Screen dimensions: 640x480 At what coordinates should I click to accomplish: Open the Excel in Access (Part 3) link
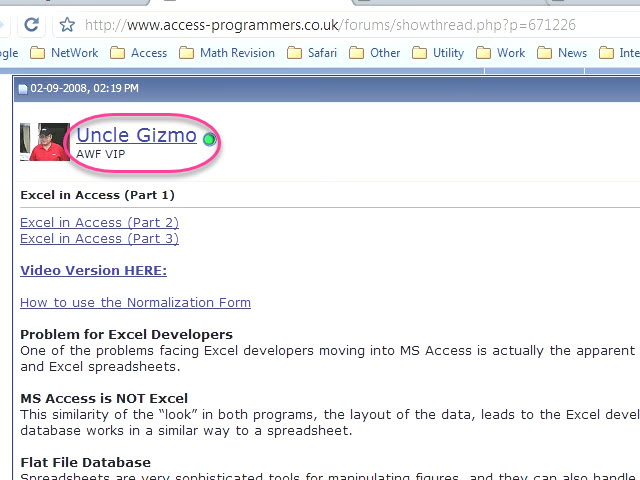[100, 239]
